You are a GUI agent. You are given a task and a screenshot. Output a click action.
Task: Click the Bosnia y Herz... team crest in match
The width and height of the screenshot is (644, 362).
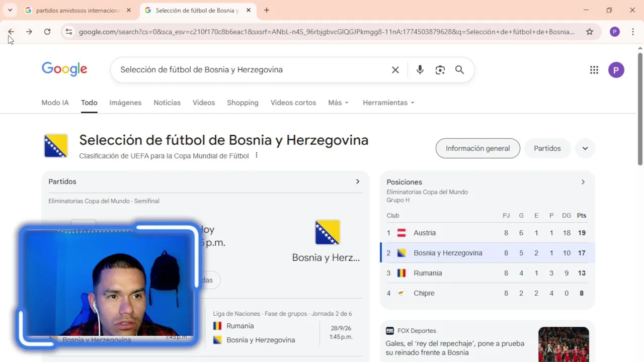[x=327, y=232]
